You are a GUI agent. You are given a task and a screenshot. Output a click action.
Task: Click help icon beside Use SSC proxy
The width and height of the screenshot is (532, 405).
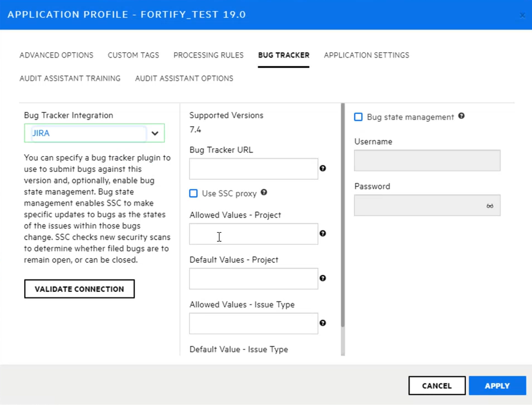[x=264, y=192]
